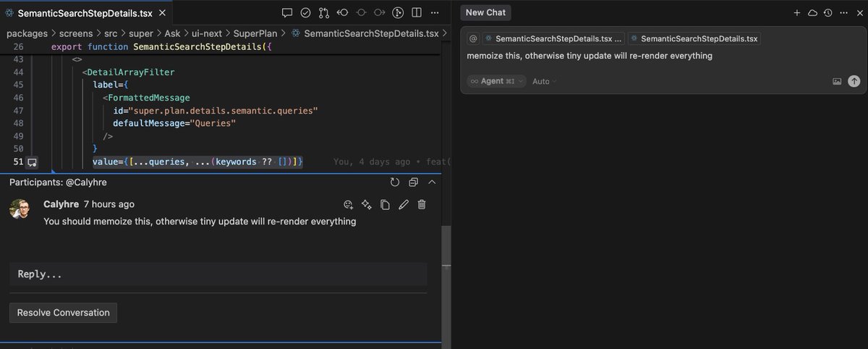Click the 'You, 4 days ago' blame annotation

point(371,161)
